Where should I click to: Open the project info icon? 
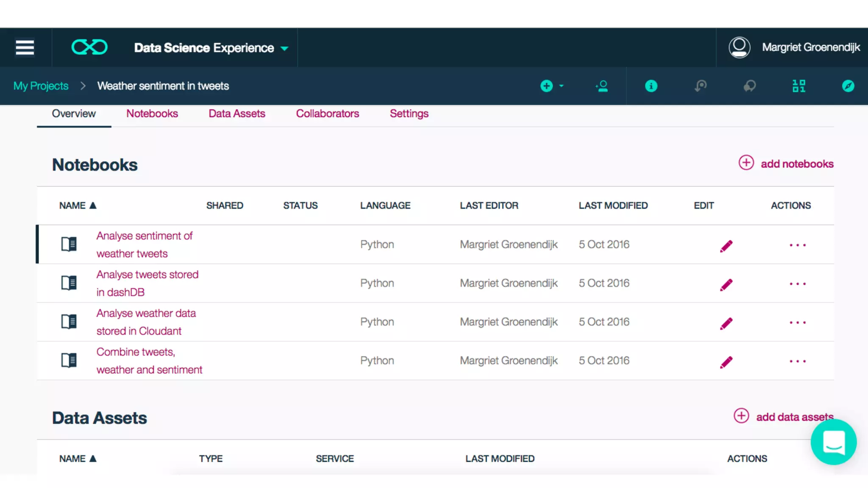(651, 86)
